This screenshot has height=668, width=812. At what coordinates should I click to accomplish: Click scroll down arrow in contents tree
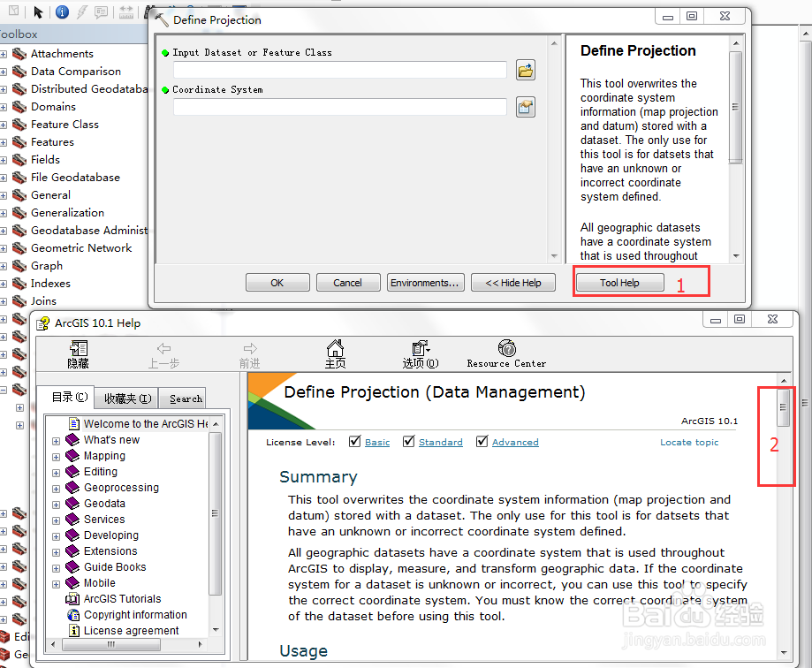[x=216, y=630]
